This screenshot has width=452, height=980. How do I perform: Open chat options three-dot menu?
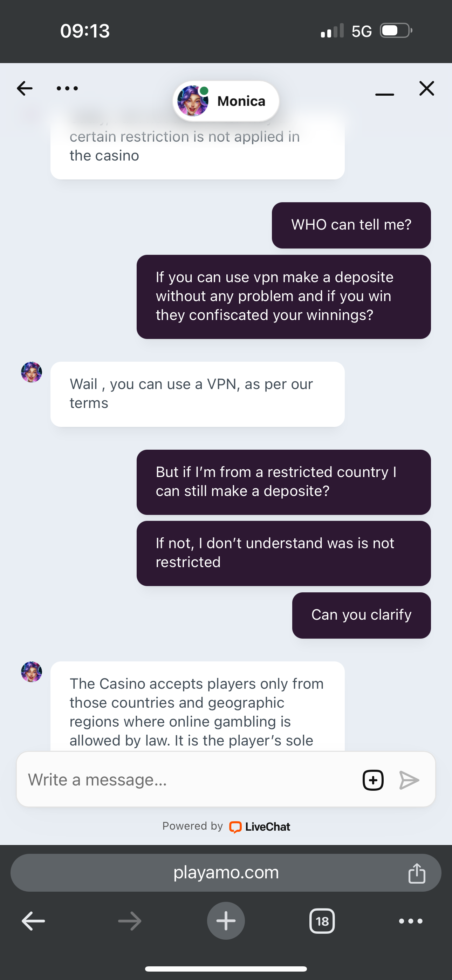[67, 88]
